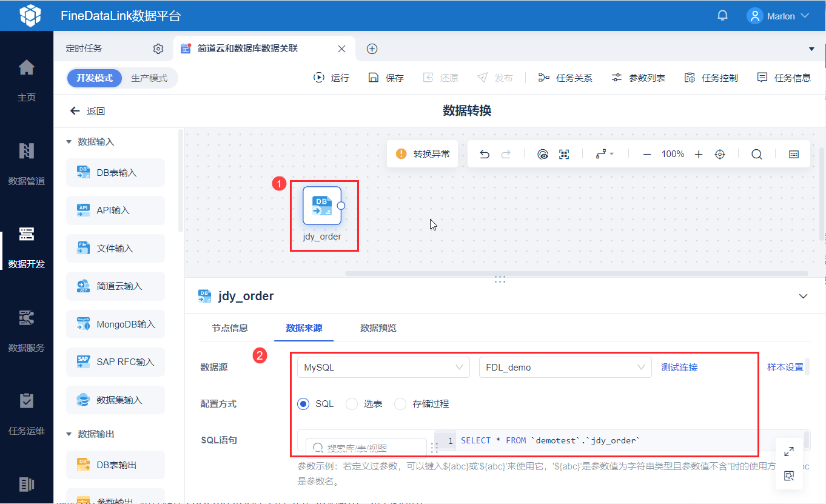This screenshot has width=826, height=504.
Task: Open the keyboard shortcuts icon
Action: pos(794,154)
